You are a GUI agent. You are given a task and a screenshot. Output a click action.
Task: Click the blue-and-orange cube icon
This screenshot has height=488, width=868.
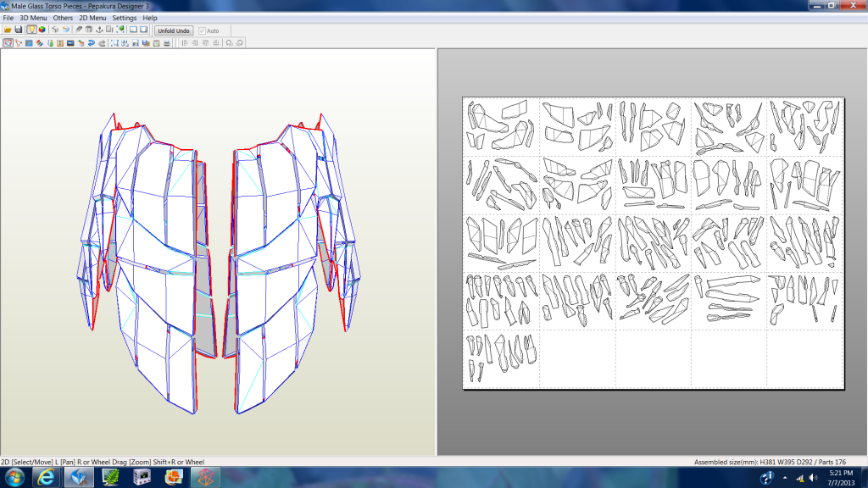[x=66, y=30]
